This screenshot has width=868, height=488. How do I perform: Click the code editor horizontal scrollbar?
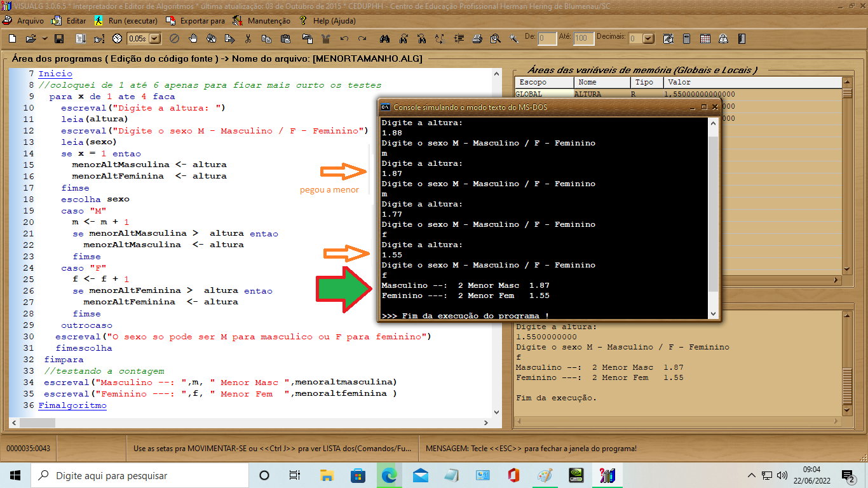click(x=251, y=422)
